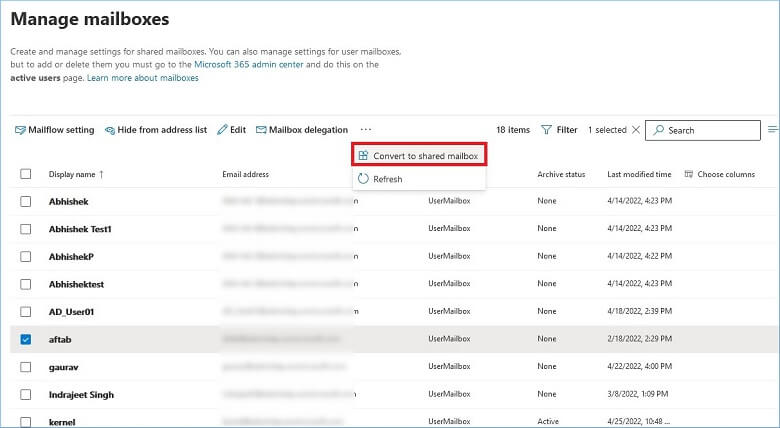Click the Convert to shared mailbox icon
This screenshot has width=780, height=428.
click(363, 155)
